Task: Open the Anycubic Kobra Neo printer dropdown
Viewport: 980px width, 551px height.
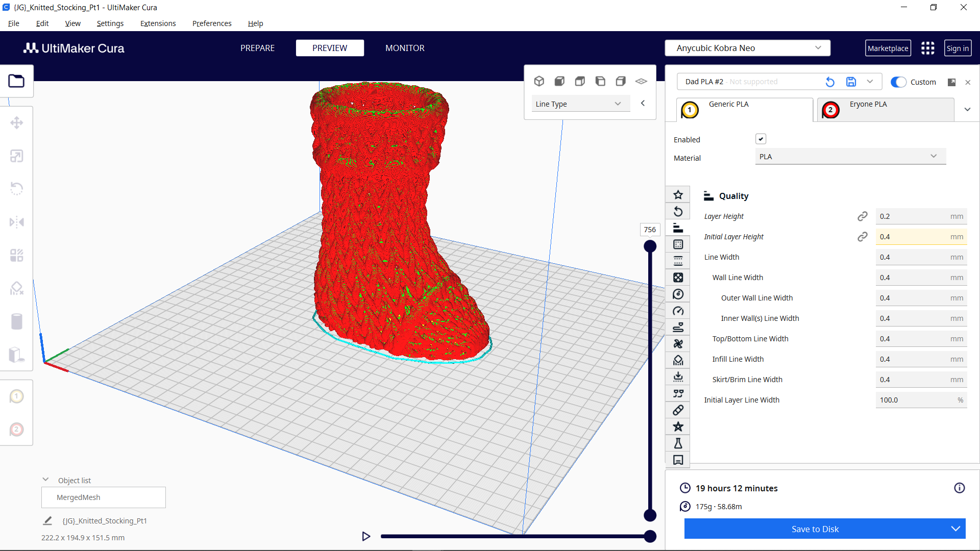Action: tap(747, 47)
